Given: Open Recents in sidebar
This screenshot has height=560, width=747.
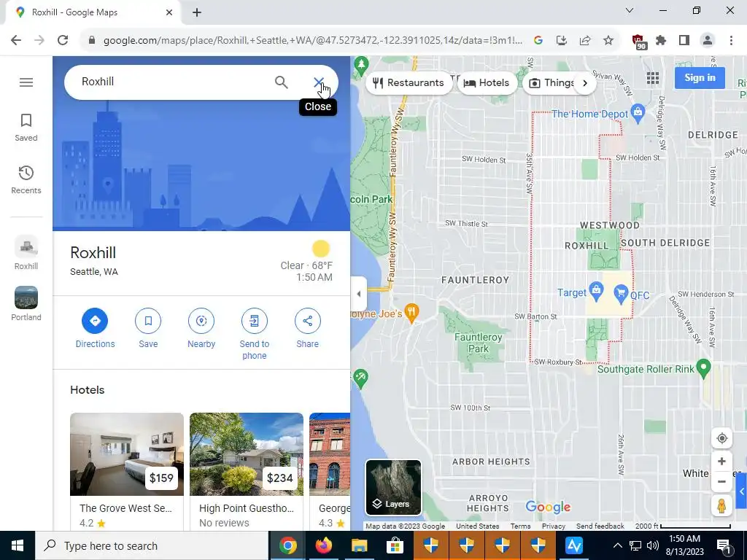Looking at the screenshot, I should [x=26, y=180].
